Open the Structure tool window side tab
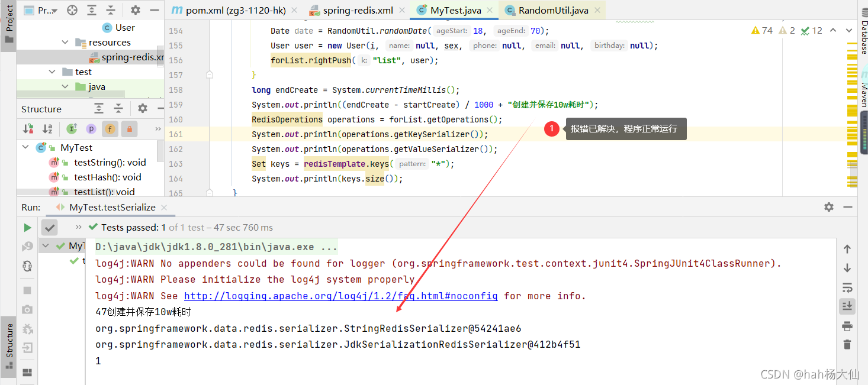 pos(8,348)
